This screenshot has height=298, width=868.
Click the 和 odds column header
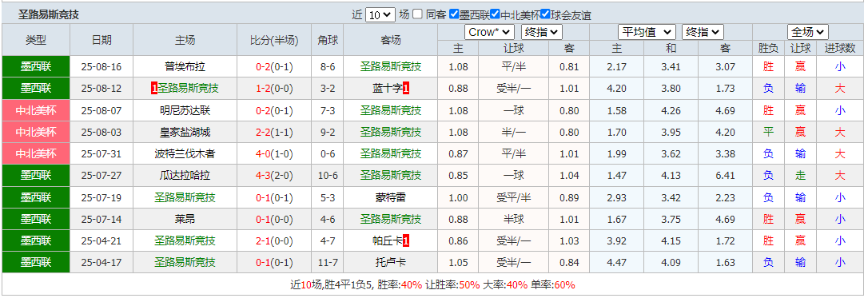(x=671, y=48)
